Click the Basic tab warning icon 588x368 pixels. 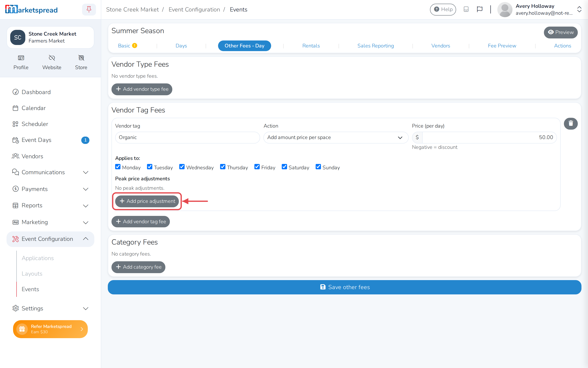click(135, 46)
